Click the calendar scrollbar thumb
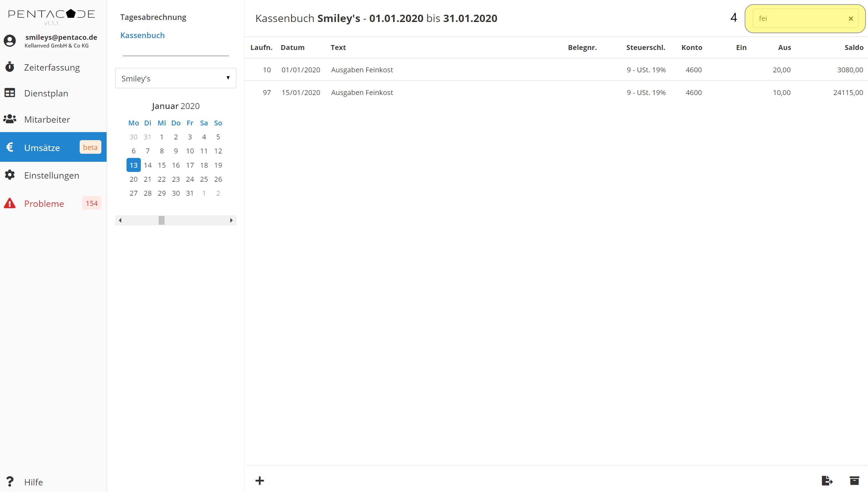The width and height of the screenshot is (868, 492). point(161,220)
